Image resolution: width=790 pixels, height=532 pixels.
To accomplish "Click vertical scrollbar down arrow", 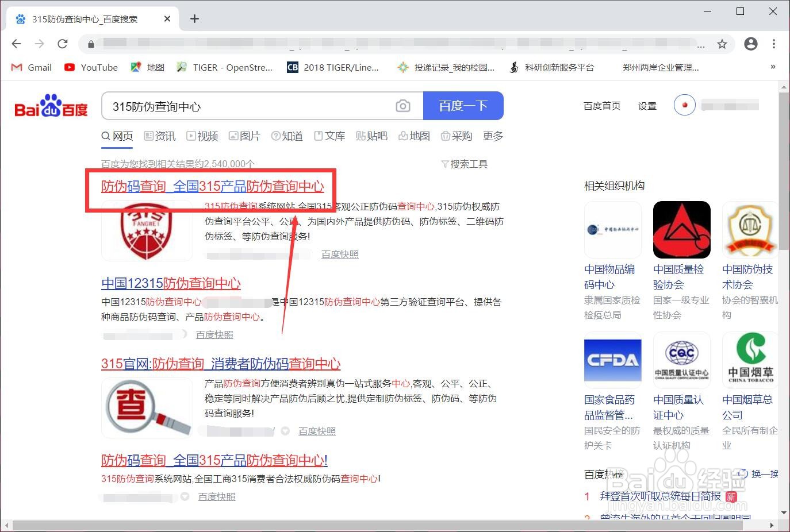I will pos(784,512).
